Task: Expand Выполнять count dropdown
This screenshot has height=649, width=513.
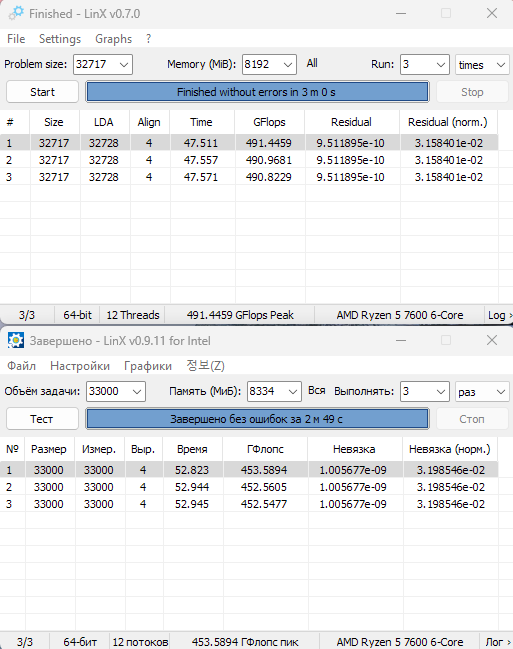Action: pos(441,392)
